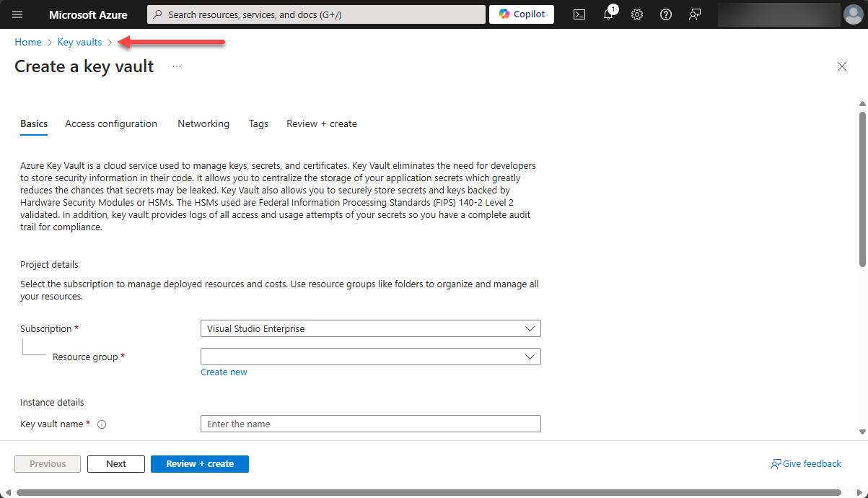Click the Give feedback link

[x=806, y=464]
